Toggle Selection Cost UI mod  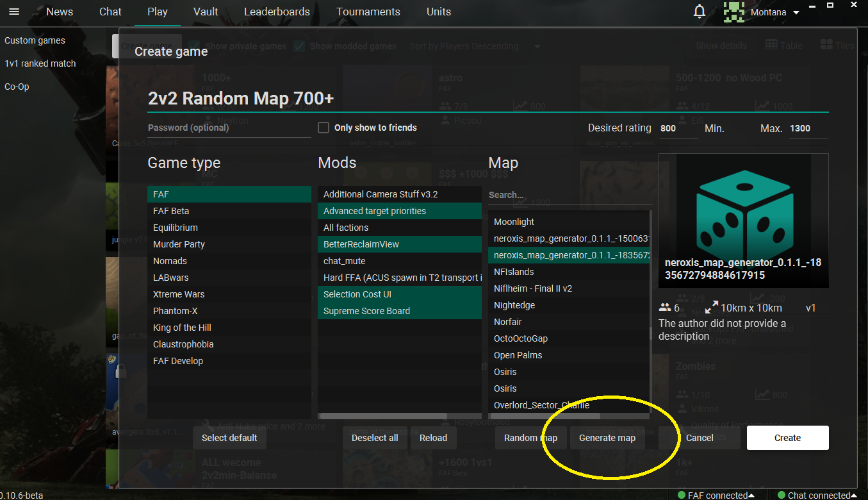coord(400,294)
